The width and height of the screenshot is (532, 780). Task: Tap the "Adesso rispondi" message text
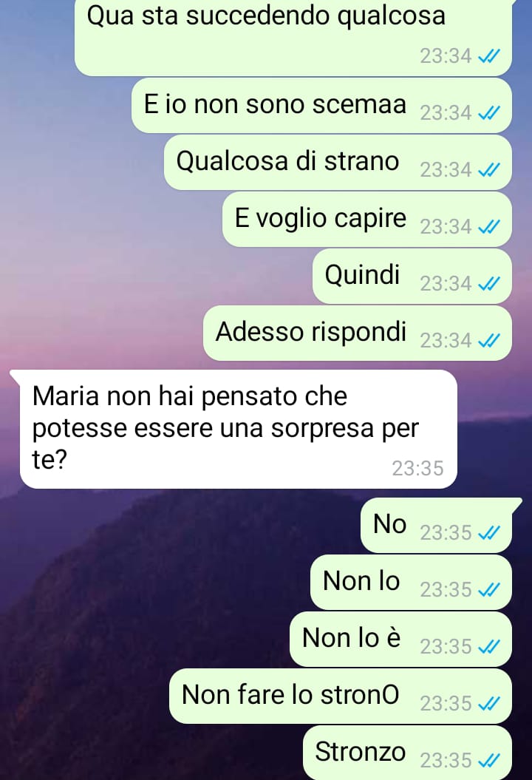[311, 332]
